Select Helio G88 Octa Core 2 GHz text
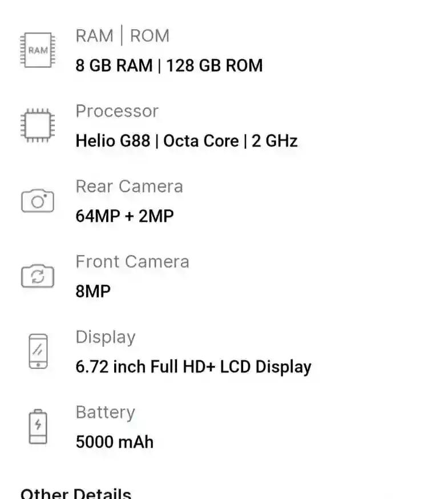The image size is (448, 499). point(187,141)
